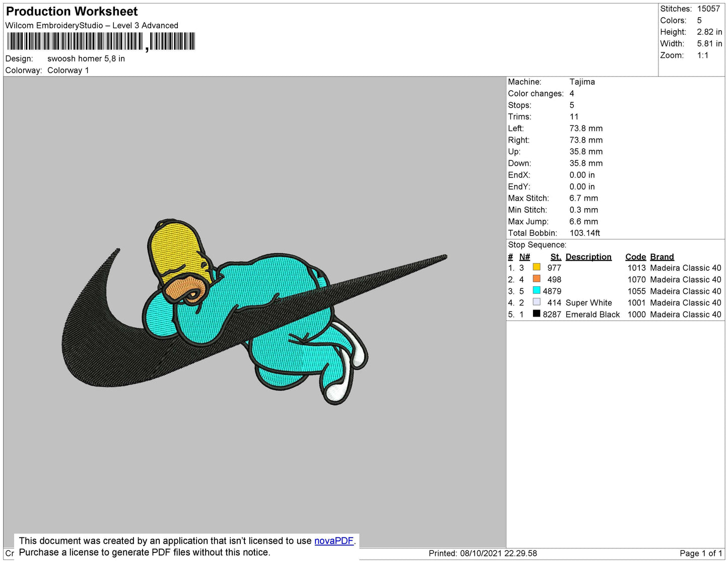This screenshot has width=728, height=563.
Task: Click the zoom value '1:1'
Action: pos(703,55)
